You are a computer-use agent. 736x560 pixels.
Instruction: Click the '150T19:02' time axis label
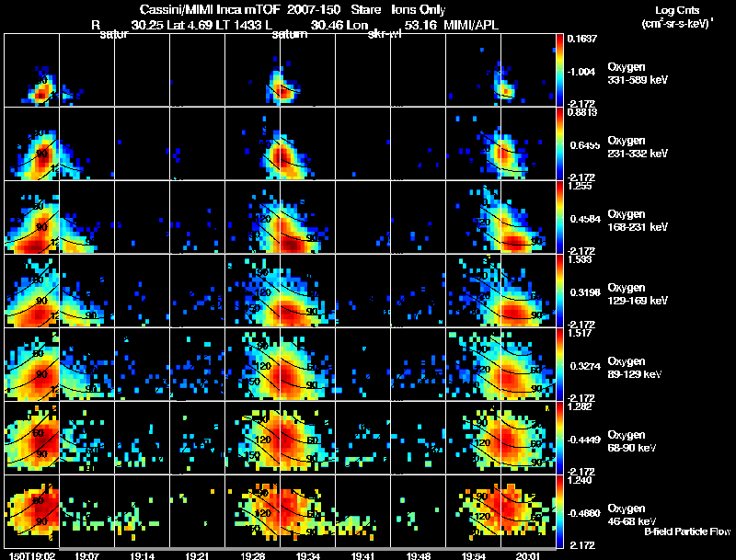tap(31, 555)
